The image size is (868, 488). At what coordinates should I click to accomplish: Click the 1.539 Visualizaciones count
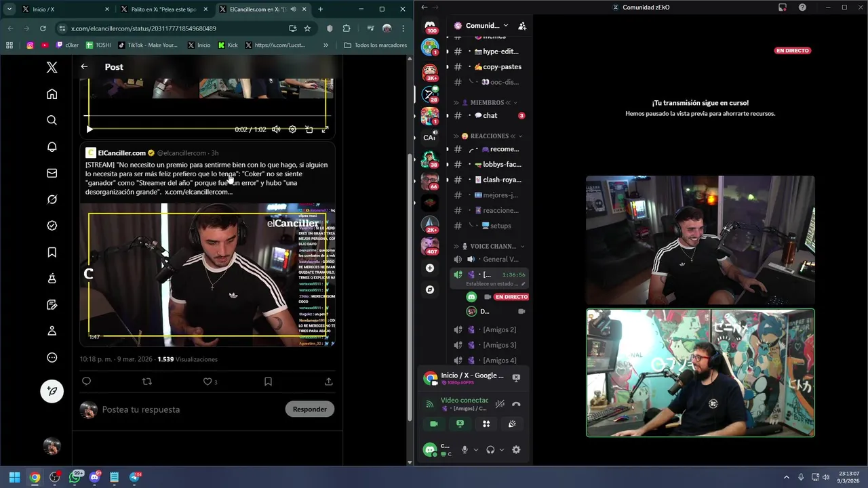(x=187, y=359)
